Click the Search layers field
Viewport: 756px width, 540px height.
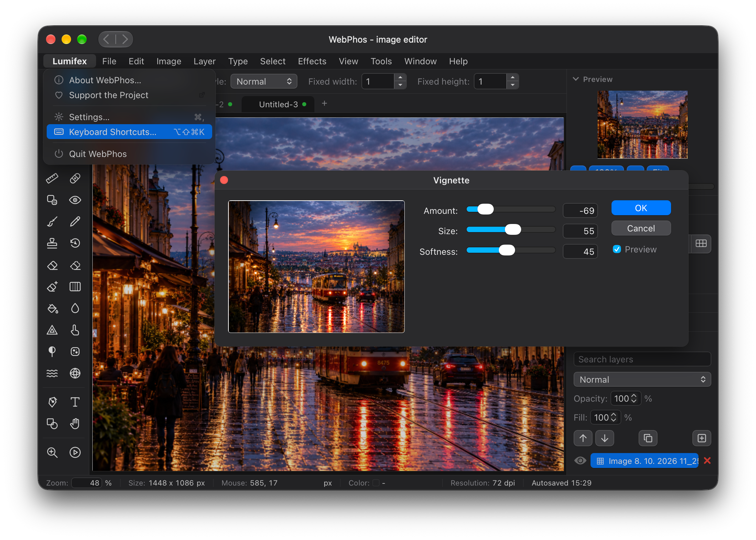coord(642,359)
